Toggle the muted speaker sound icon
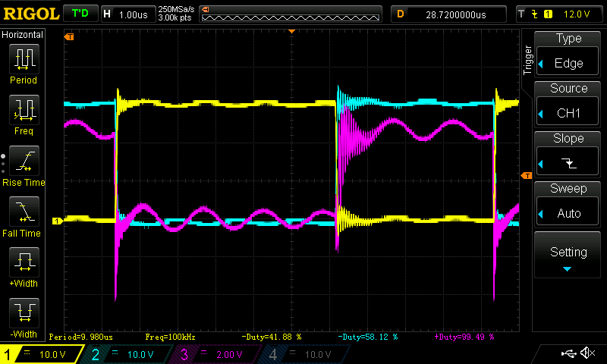Image resolution: width=607 pixels, height=364 pixels. tap(587, 353)
